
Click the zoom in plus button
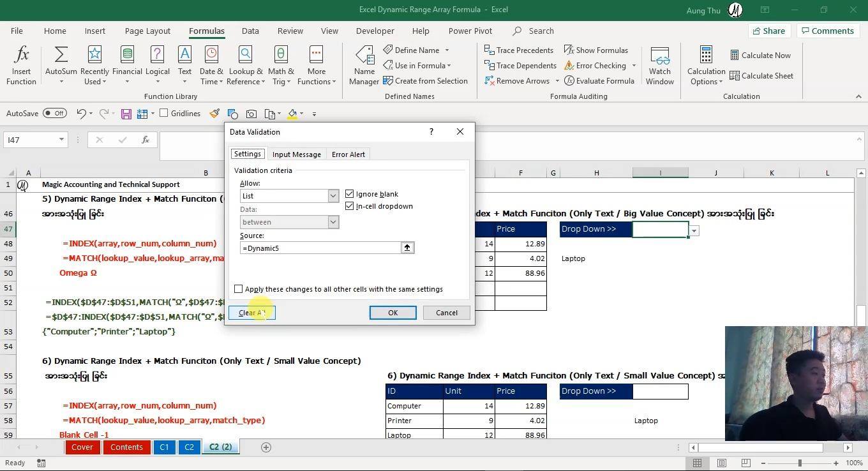[x=836, y=463]
